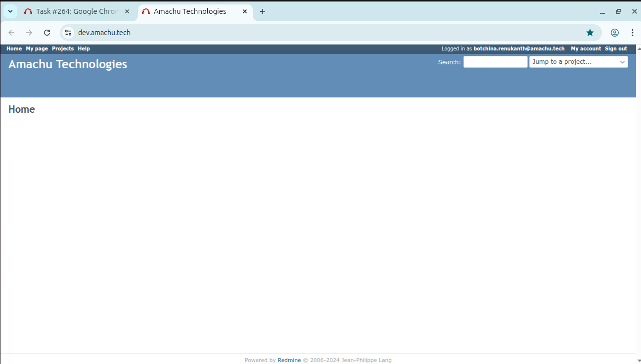
Task: Expand the Jump to a project dropdown
Action: tap(578, 62)
